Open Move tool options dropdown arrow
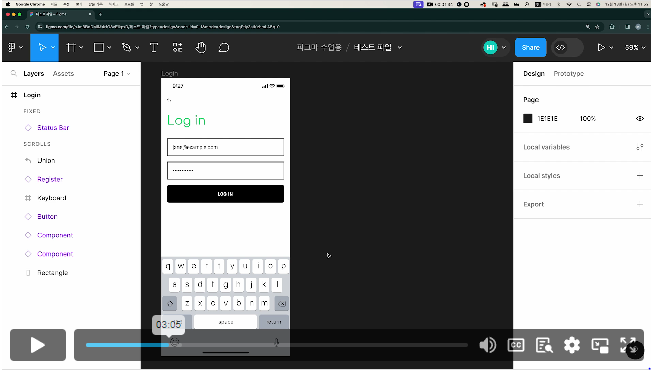The width and height of the screenshot is (651, 370). click(53, 48)
